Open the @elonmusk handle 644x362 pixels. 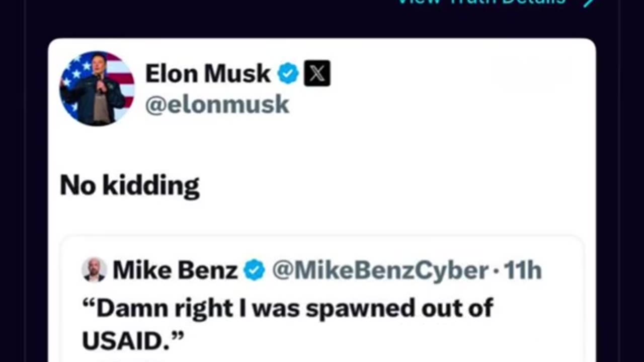click(x=217, y=105)
